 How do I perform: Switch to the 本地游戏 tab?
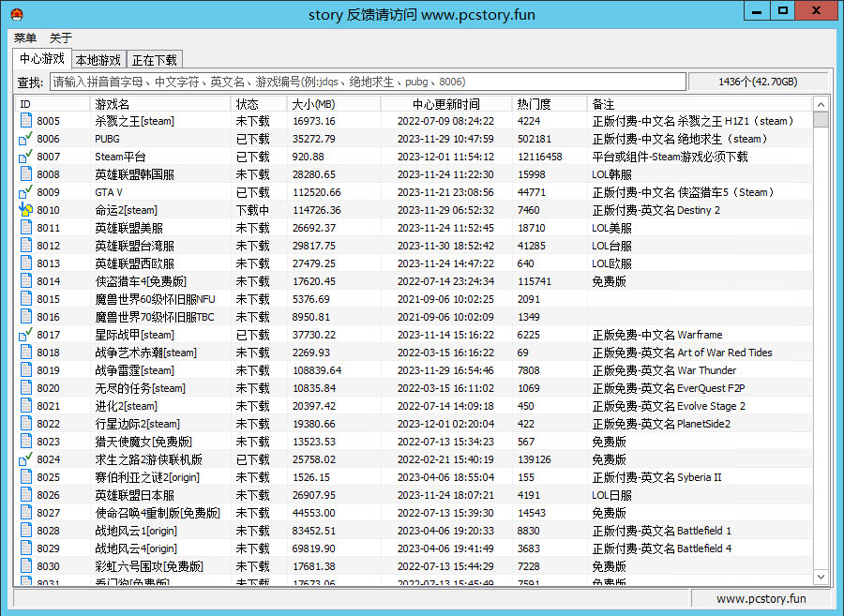98,60
